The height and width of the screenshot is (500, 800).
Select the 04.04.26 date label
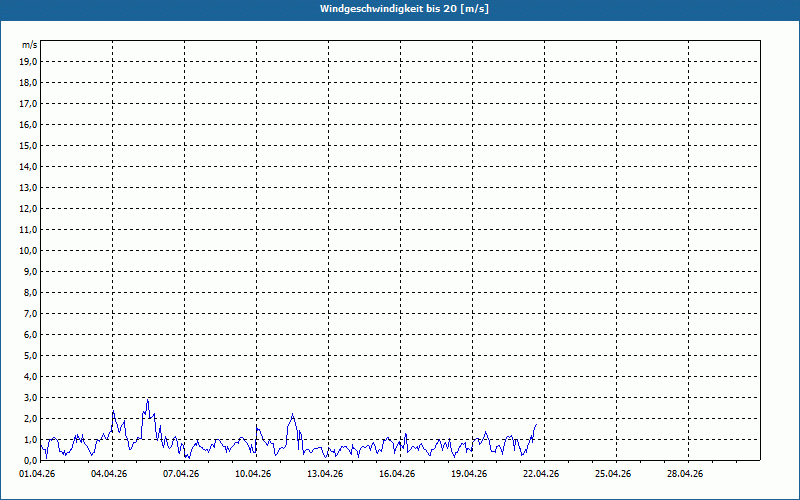(109, 474)
